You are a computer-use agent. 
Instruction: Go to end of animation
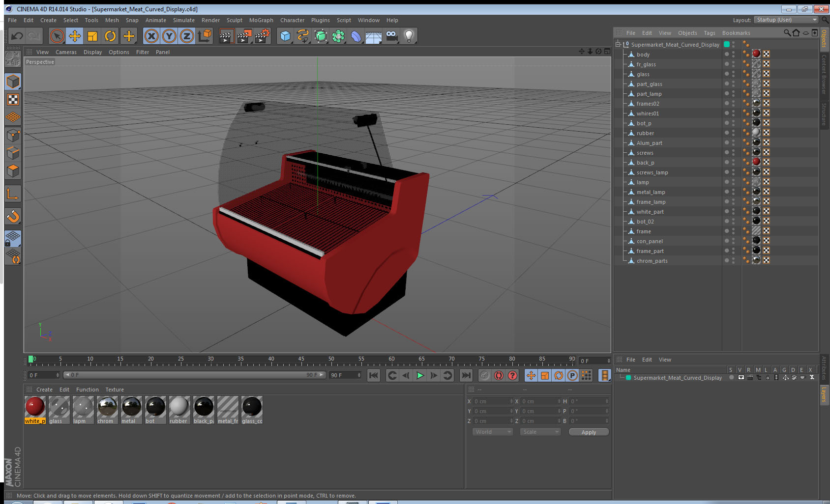coord(466,375)
